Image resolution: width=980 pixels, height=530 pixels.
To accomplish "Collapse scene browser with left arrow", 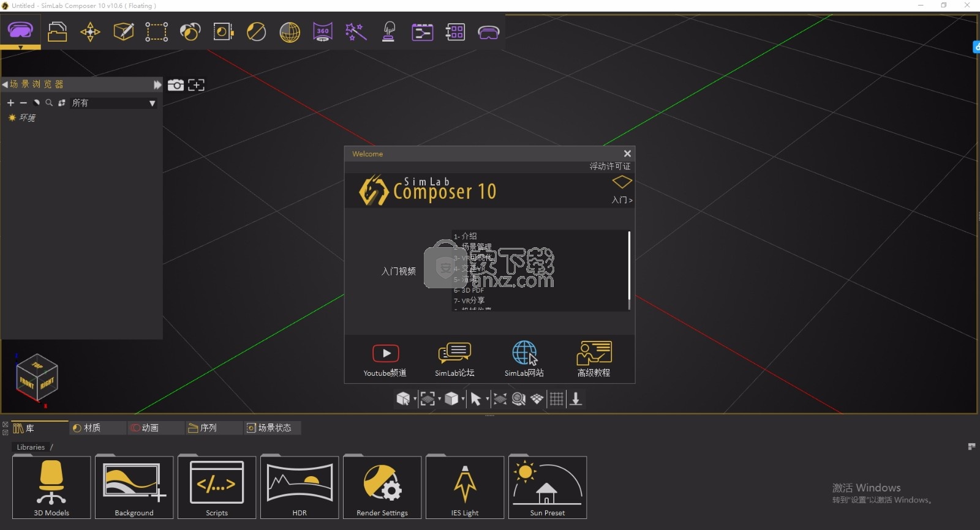I will point(5,84).
